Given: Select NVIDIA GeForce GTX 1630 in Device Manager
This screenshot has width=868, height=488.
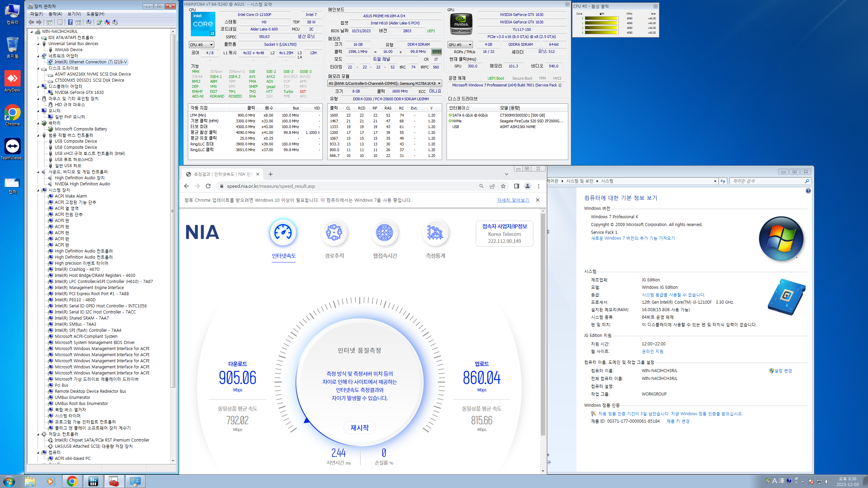Looking at the screenshot, I should tap(79, 93).
